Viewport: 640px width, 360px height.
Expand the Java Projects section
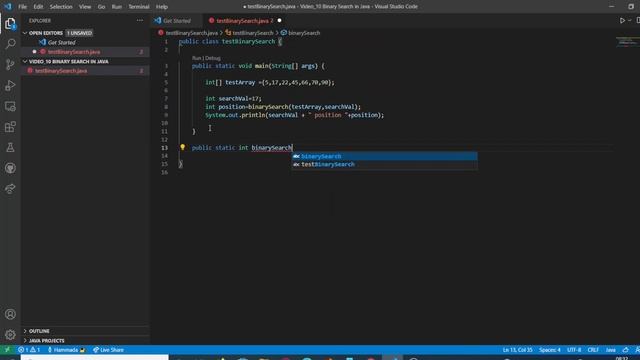point(25,340)
